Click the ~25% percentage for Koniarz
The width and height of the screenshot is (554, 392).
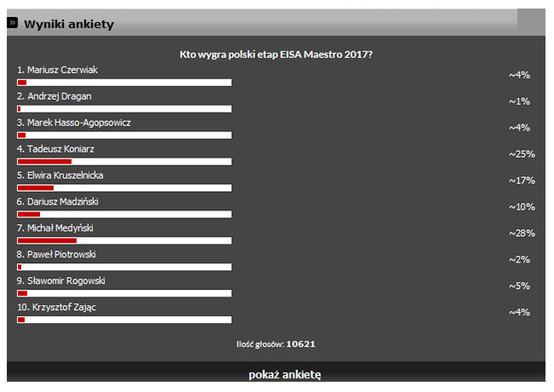[x=522, y=154]
